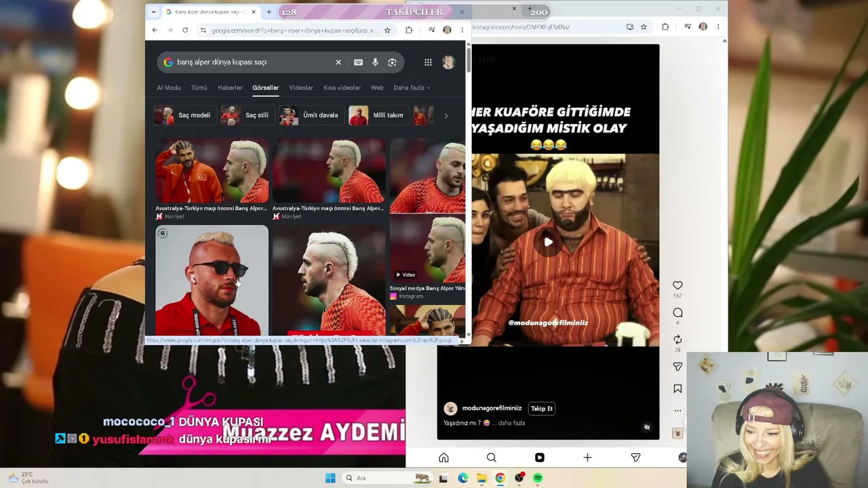Open Google account avatar on search page
This screenshot has height=488, width=868.
448,62
